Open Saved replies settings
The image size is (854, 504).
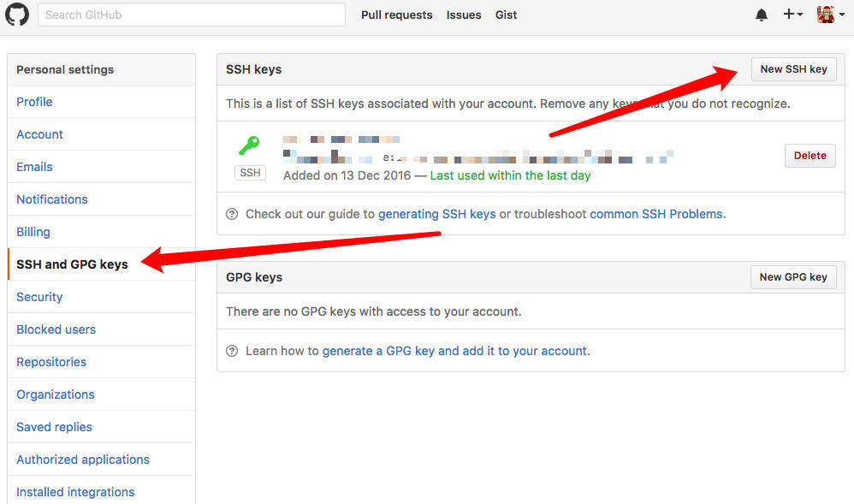pos(101,427)
